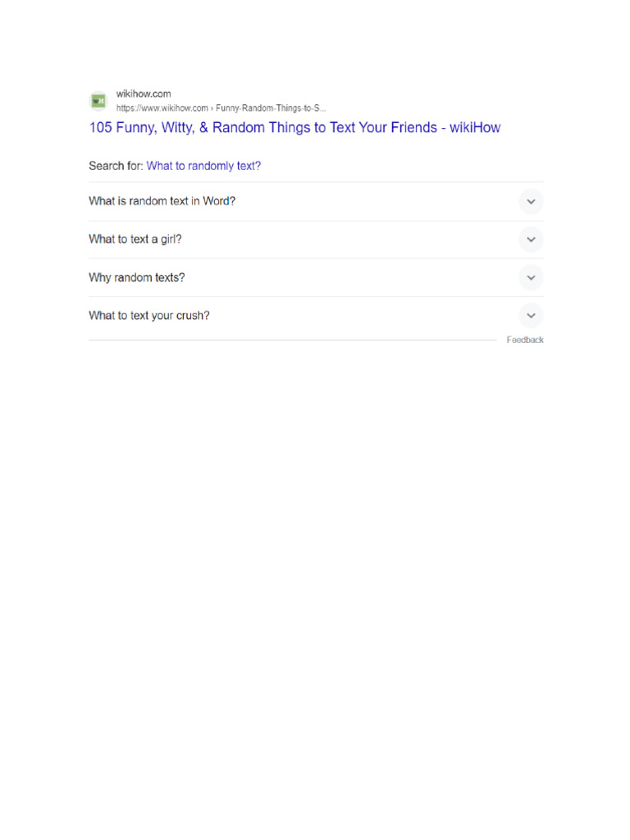This screenshot has width=630, height=840.
Task: Click the empty white area below the results
Action: (315, 574)
